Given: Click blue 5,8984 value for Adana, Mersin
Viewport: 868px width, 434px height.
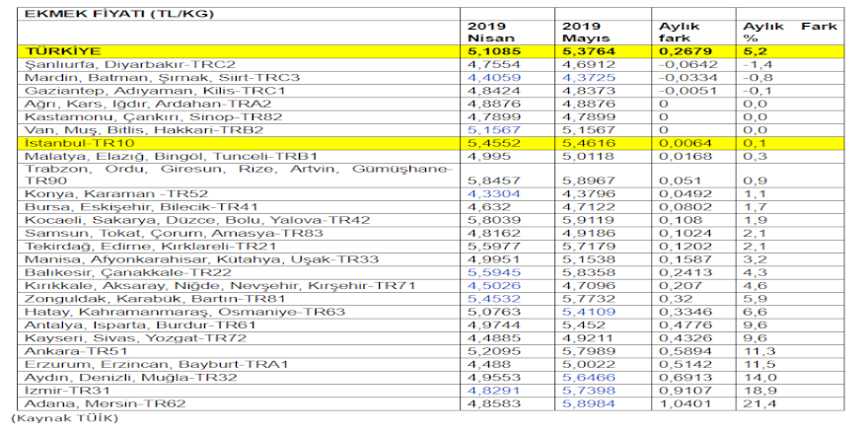Looking at the screenshot, I should point(586,404).
